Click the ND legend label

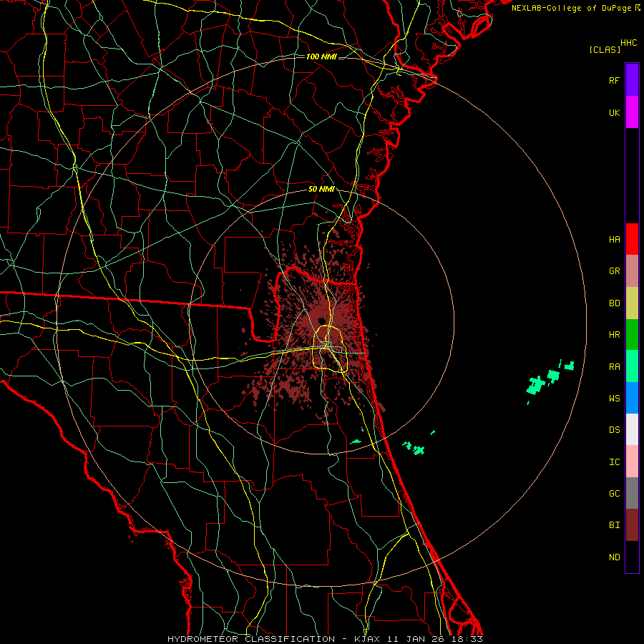point(614,557)
